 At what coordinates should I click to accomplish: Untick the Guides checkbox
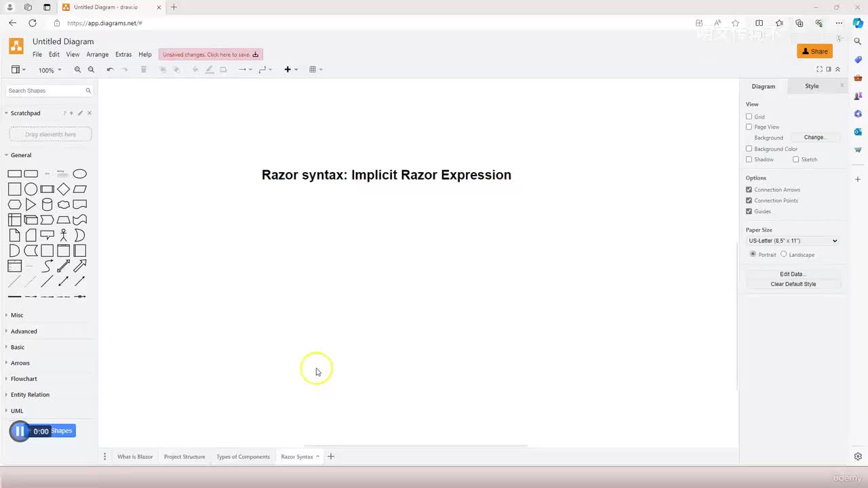pos(749,211)
